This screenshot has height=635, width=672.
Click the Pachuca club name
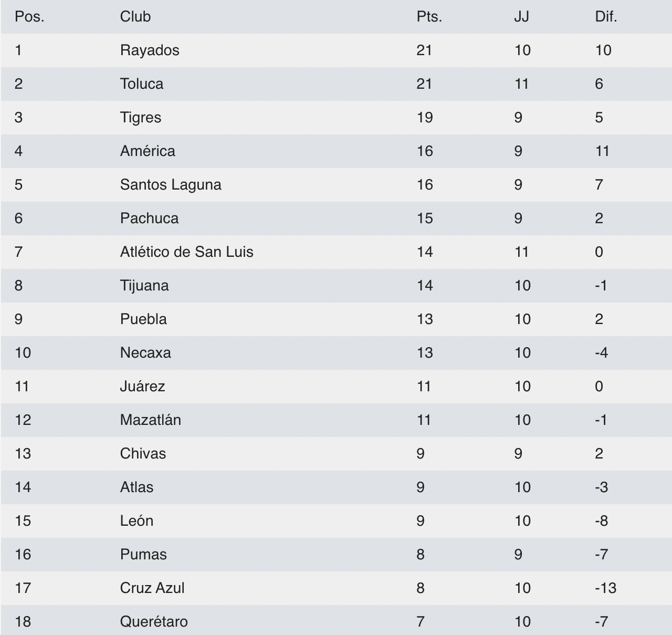click(149, 218)
